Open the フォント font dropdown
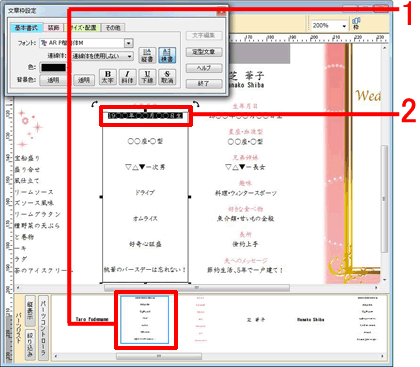This screenshot has width=420, height=367. [128, 43]
